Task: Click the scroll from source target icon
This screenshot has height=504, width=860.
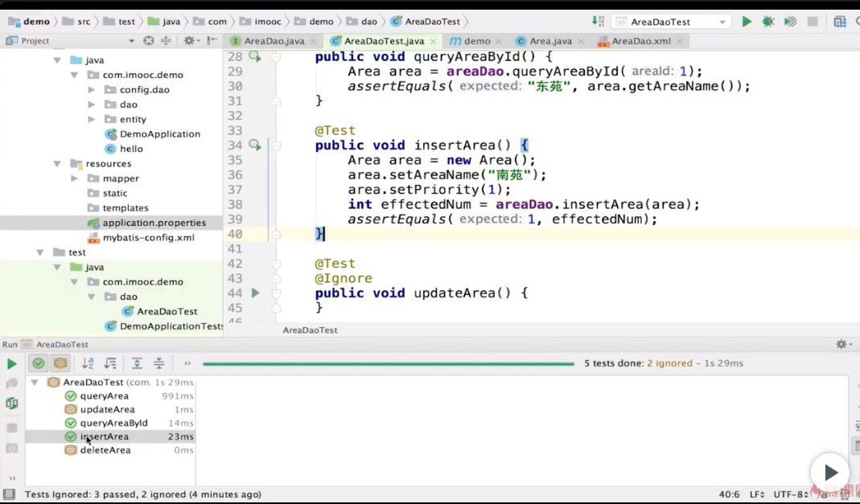Action: click(149, 40)
